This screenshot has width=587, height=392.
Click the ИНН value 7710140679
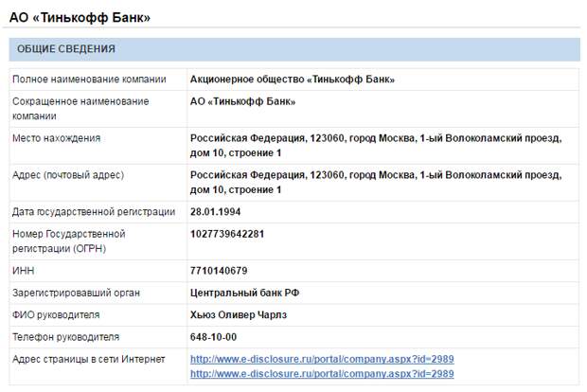(x=219, y=271)
